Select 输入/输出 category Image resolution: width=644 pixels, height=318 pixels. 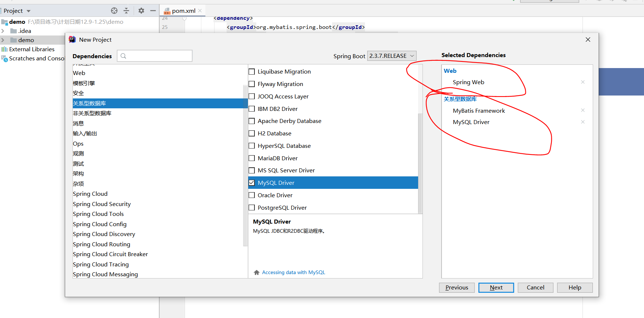click(x=85, y=134)
